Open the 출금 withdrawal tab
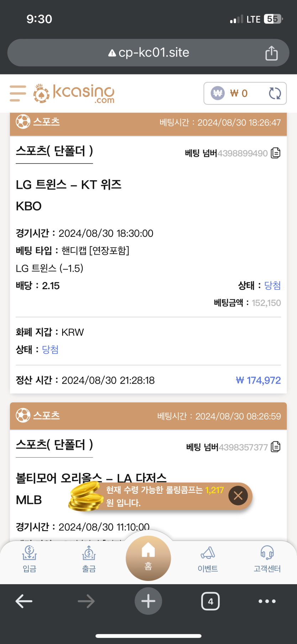Image resolution: width=297 pixels, height=644 pixels. point(89,559)
